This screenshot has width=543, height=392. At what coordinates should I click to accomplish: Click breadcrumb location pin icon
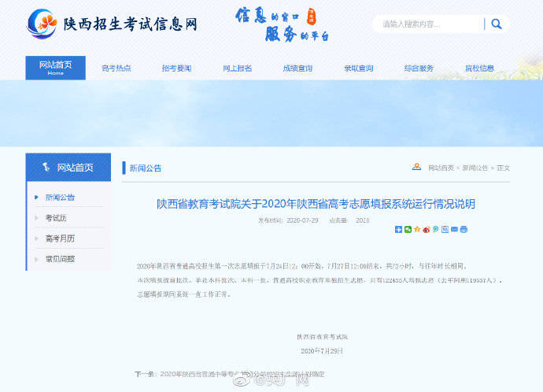(416, 167)
